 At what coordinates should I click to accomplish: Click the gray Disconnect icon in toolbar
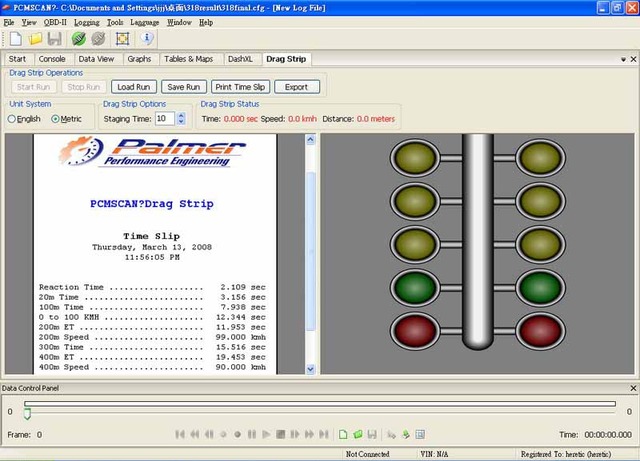[x=97, y=39]
